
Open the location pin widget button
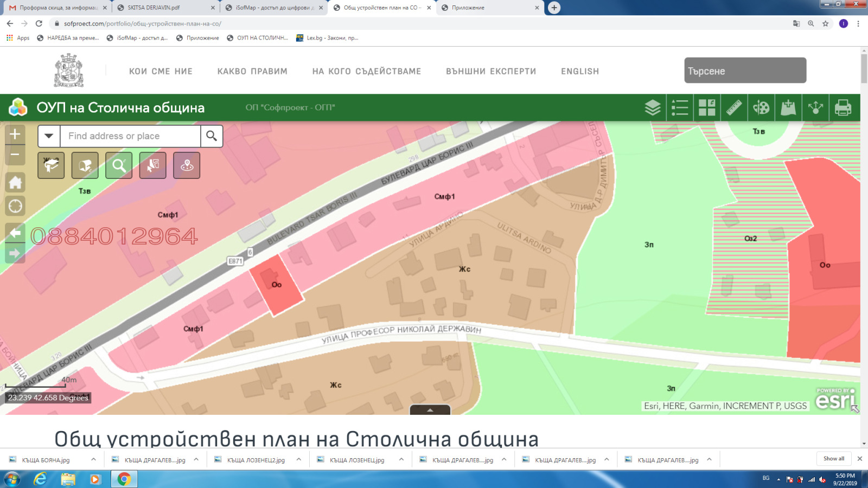[x=187, y=165]
